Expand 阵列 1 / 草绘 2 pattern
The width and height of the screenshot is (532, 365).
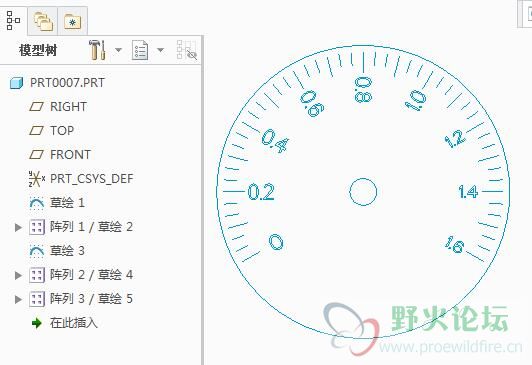(x=18, y=227)
